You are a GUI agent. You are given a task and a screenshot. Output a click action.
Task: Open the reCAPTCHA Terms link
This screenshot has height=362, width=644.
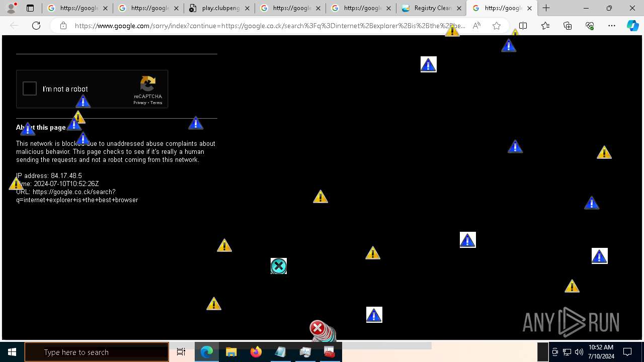[x=156, y=103]
